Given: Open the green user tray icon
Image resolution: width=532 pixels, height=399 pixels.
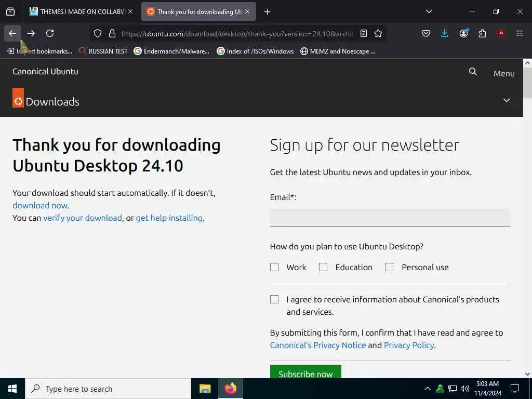Looking at the screenshot, I should [x=440, y=389].
